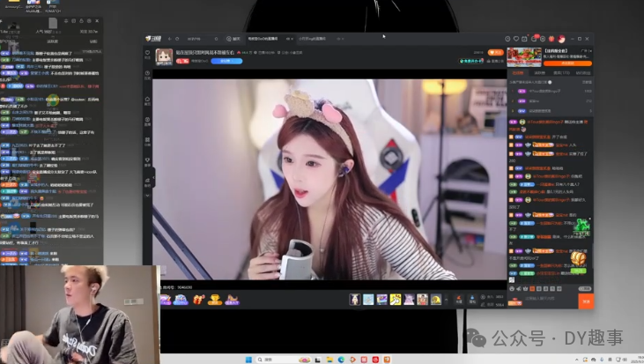
Task: Click the strawberry icon in title bar
Action: [551, 39]
